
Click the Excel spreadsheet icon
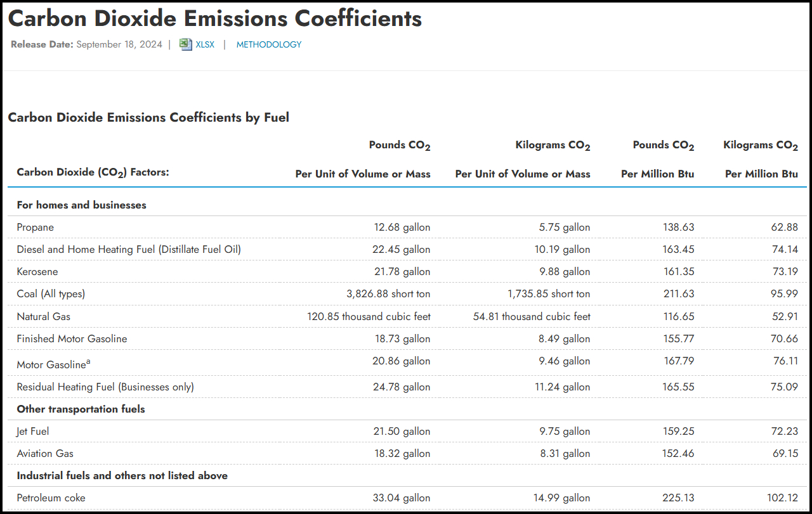(185, 44)
